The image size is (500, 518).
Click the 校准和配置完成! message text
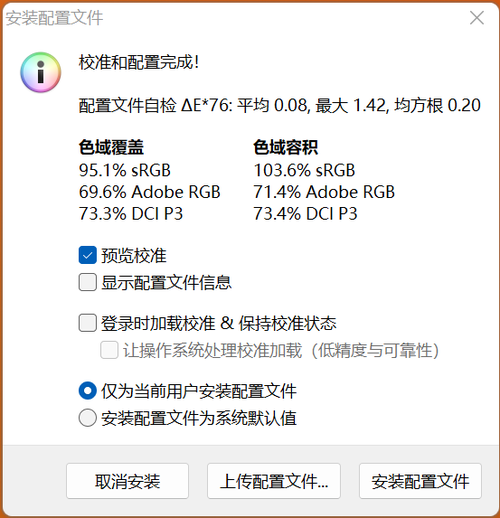click(x=139, y=62)
